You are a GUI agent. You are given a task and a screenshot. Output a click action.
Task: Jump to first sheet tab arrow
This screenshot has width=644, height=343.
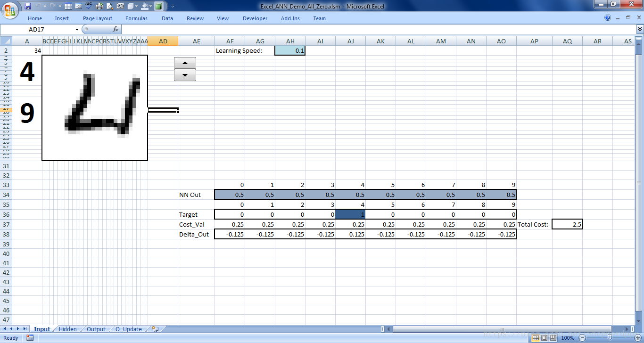tap(5, 329)
